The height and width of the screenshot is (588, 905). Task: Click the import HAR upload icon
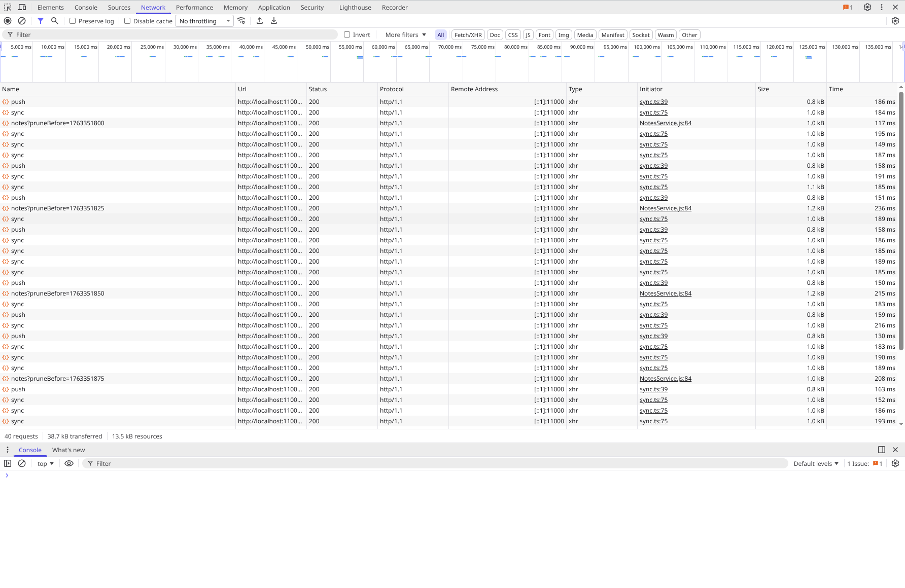coord(260,21)
